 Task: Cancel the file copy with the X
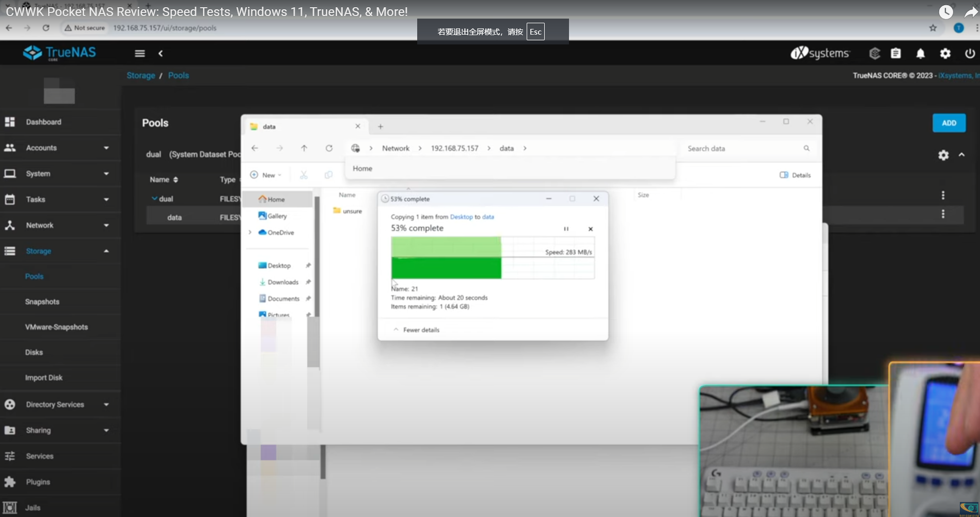tap(591, 229)
